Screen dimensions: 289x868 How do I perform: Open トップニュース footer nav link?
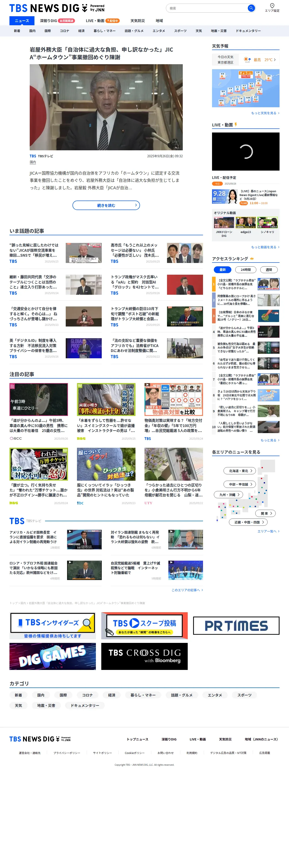point(137,739)
